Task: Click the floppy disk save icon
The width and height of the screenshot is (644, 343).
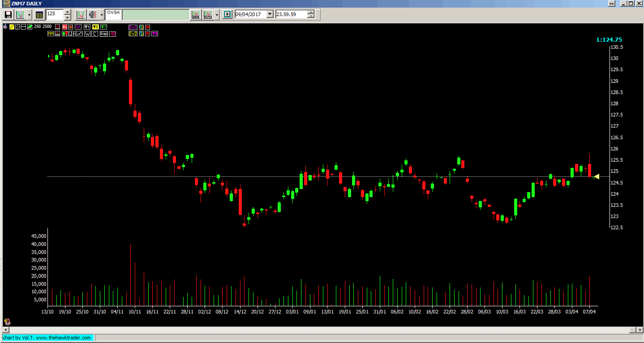Action: pyautogui.click(x=8, y=15)
